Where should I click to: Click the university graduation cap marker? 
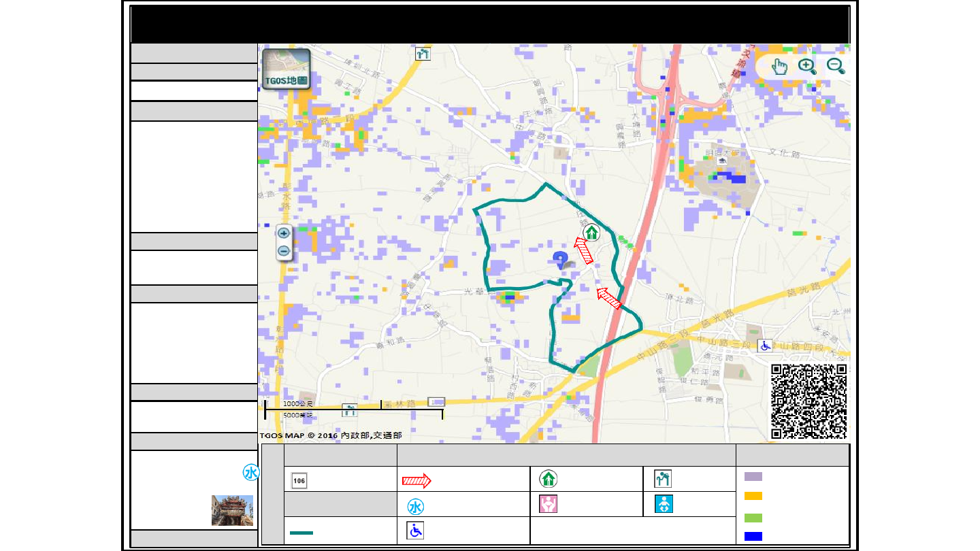[x=721, y=161]
